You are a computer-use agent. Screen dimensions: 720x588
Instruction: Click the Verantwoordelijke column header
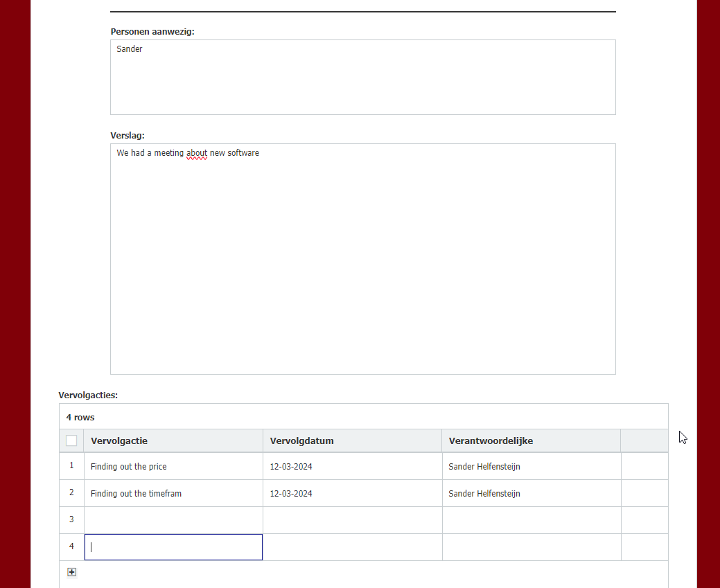[x=531, y=440]
